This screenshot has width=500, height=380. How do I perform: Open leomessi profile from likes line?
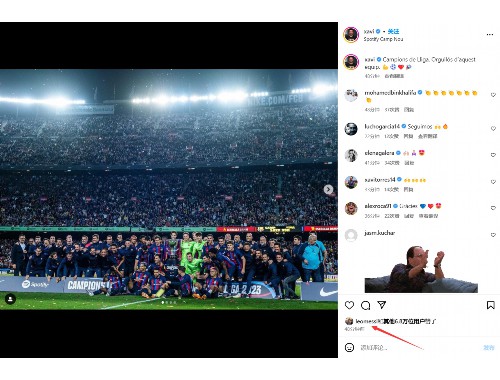click(366, 321)
